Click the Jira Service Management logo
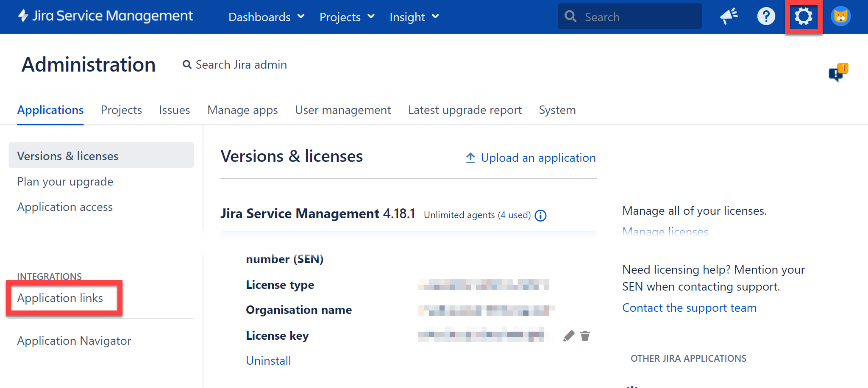This screenshot has width=868, height=388. point(106,16)
